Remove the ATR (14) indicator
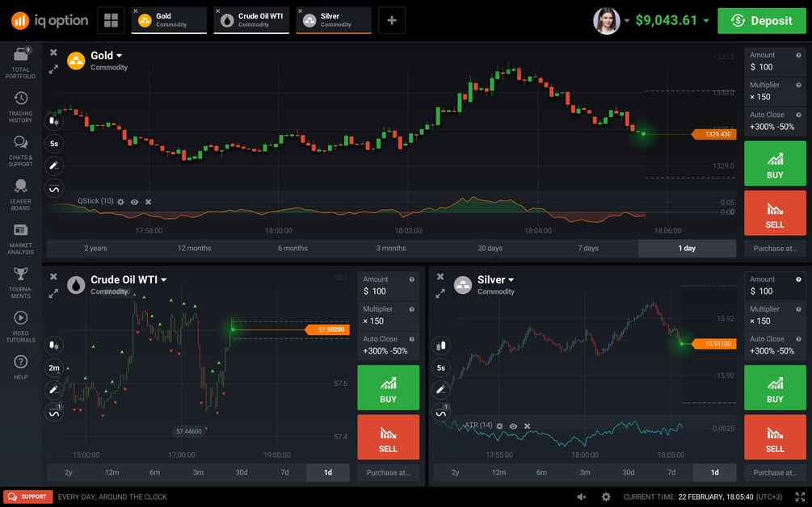This screenshot has height=507, width=812. tap(527, 426)
